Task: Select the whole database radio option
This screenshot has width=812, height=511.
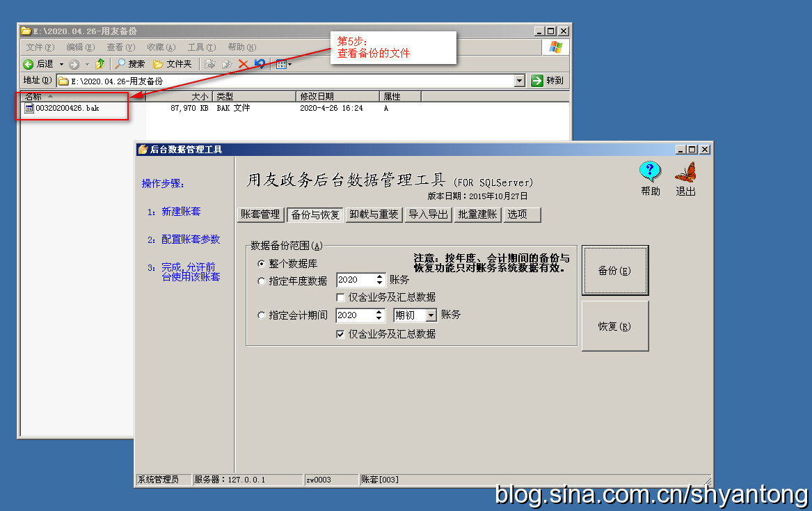Action: 262,264
